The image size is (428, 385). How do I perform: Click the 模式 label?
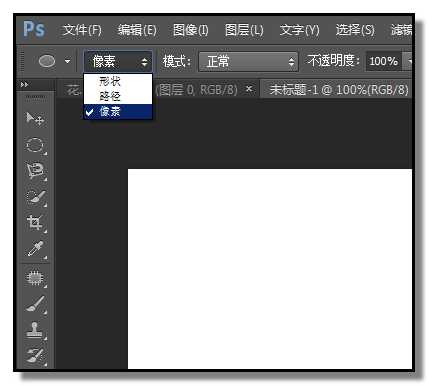tap(177, 62)
